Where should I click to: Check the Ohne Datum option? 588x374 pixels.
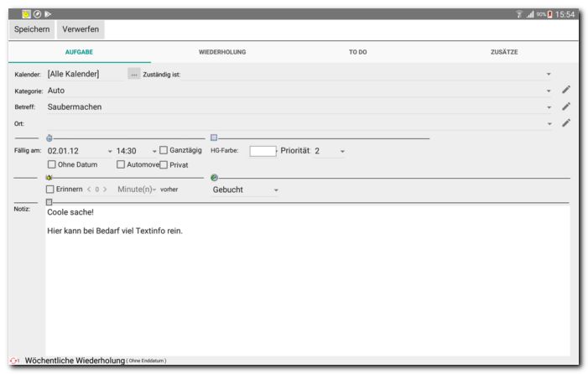(52, 164)
